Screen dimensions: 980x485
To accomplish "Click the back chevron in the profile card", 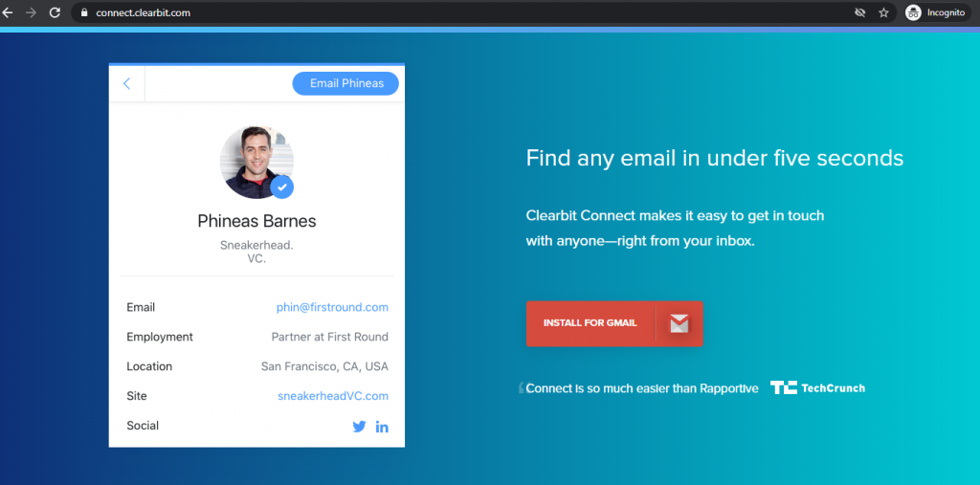I will click(127, 83).
